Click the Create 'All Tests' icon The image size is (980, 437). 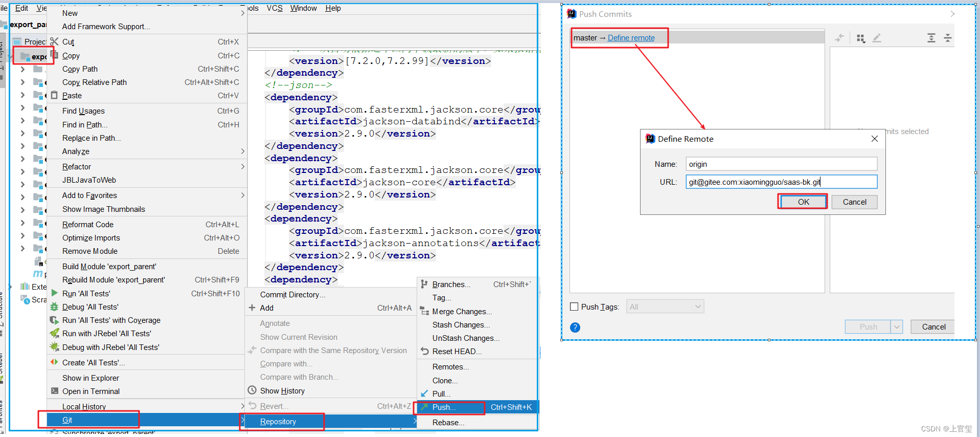[54, 362]
